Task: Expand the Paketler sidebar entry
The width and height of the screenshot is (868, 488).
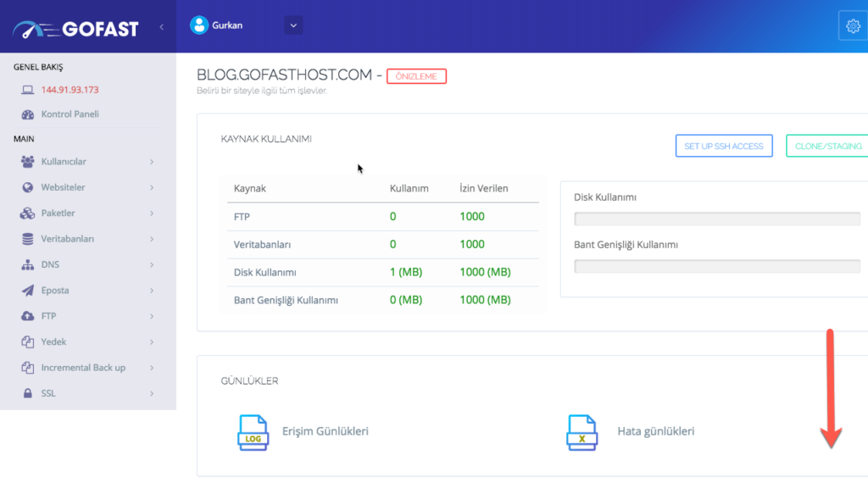Action: [85, 213]
